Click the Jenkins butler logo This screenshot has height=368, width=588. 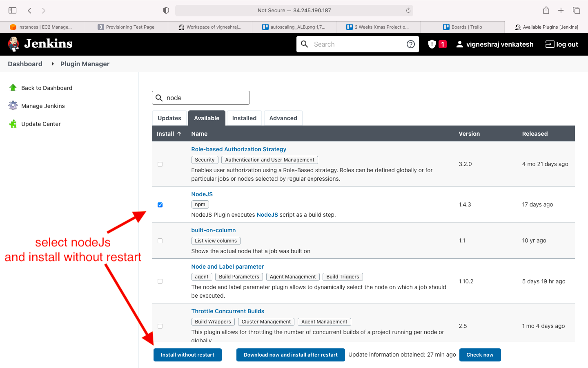pyautogui.click(x=13, y=44)
